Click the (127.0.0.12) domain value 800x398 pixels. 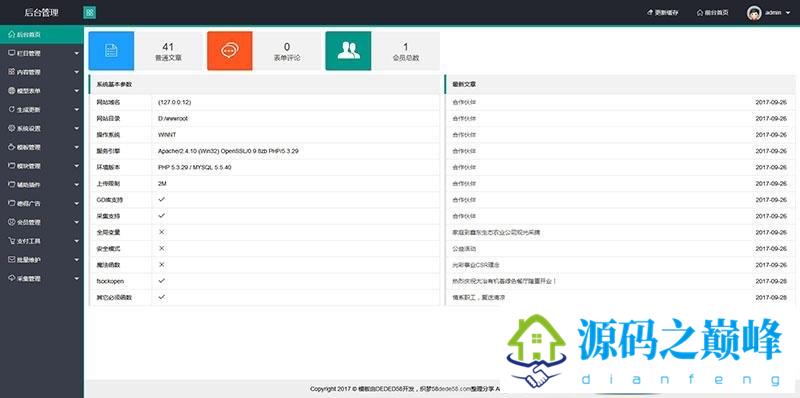click(x=175, y=102)
